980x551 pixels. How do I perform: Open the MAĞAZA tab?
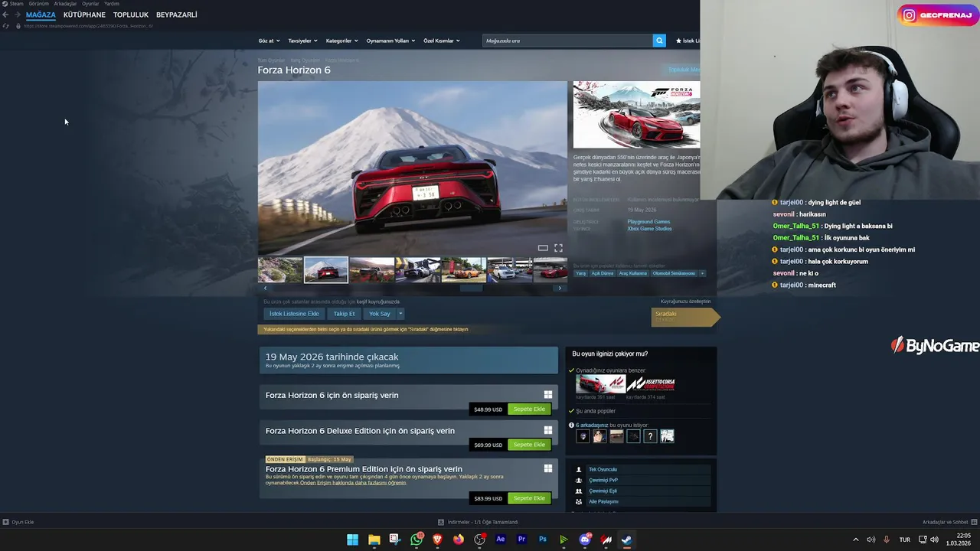[41, 15]
